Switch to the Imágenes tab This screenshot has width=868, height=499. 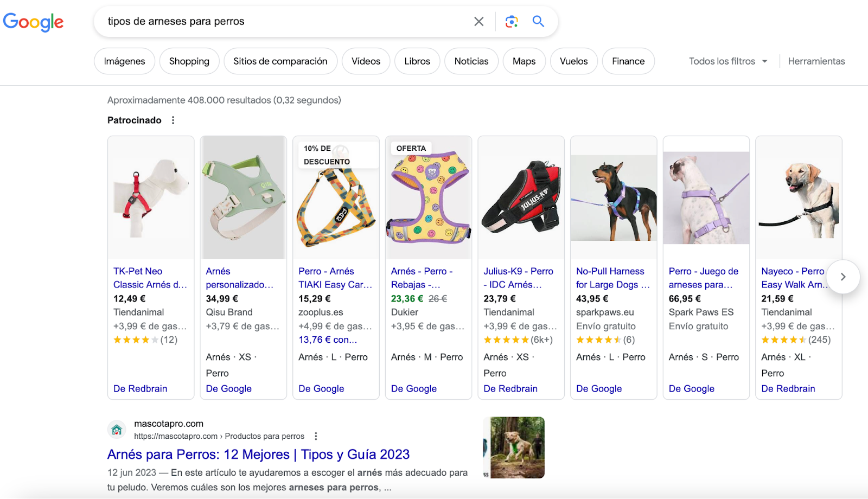point(124,61)
